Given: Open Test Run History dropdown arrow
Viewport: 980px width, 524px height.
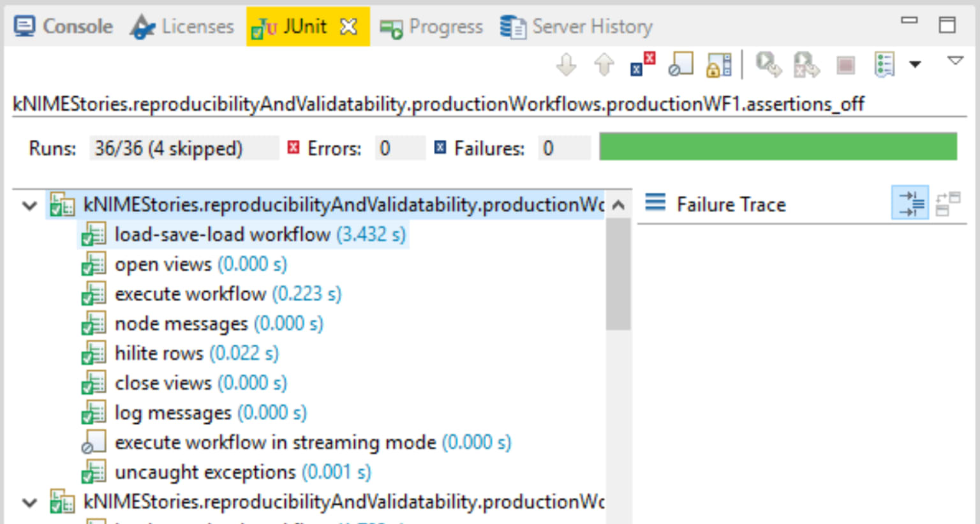Looking at the screenshot, I should click(915, 64).
